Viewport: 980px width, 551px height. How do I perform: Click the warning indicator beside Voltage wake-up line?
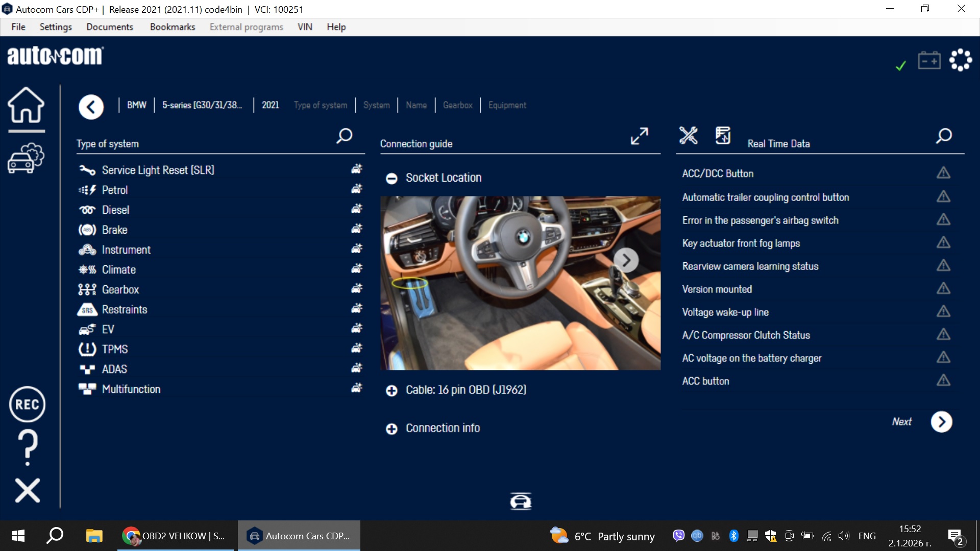(943, 312)
